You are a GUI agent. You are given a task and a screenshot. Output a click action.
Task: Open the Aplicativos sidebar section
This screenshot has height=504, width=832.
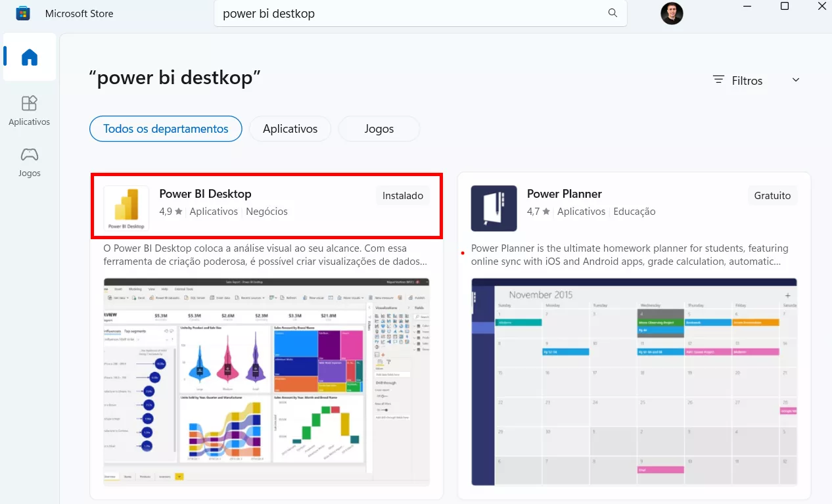coord(30,110)
